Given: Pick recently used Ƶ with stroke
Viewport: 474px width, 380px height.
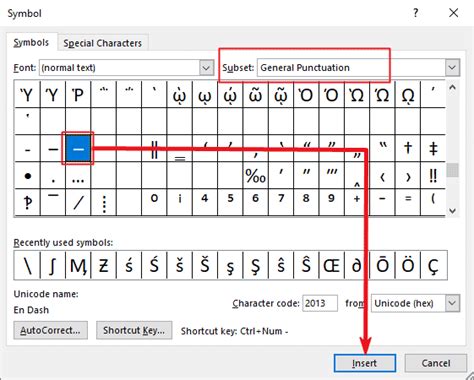Looking at the screenshot, I should coord(103,266).
